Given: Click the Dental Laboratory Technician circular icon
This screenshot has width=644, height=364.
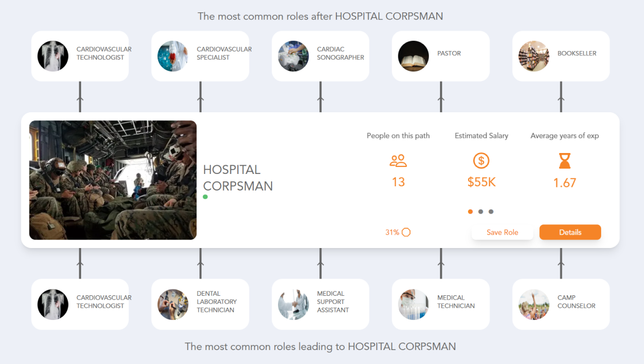Looking at the screenshot, I should click(173, 304).
